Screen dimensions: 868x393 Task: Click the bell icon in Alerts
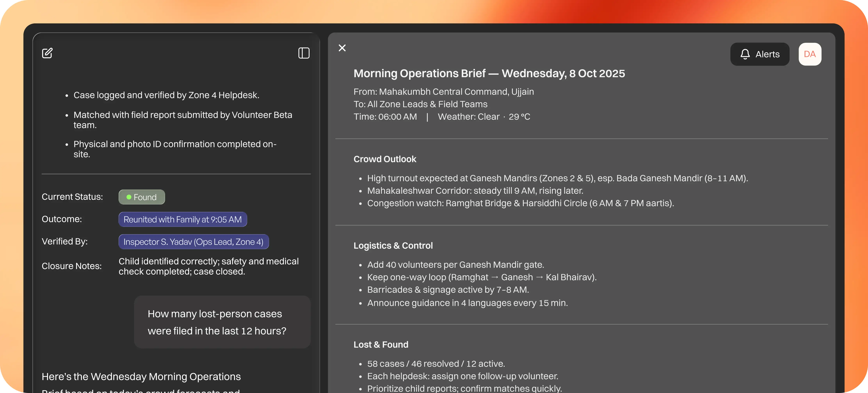(745, 54)
